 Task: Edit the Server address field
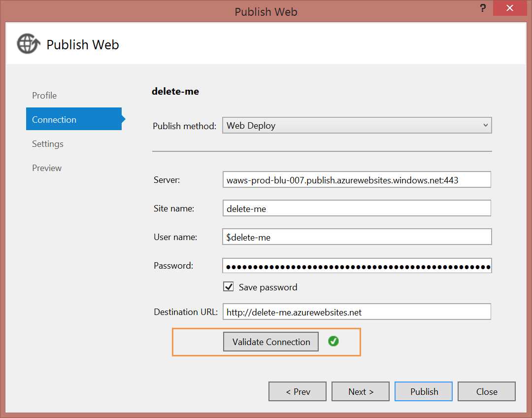coord(356,179)
